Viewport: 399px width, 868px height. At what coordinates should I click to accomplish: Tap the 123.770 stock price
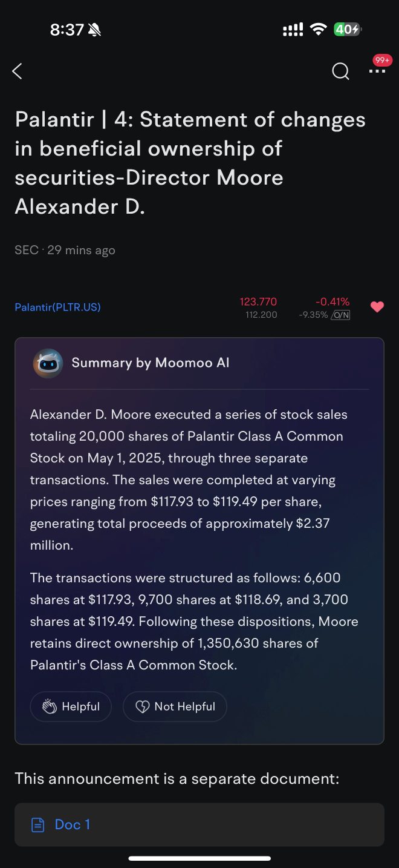pos(258,301)
